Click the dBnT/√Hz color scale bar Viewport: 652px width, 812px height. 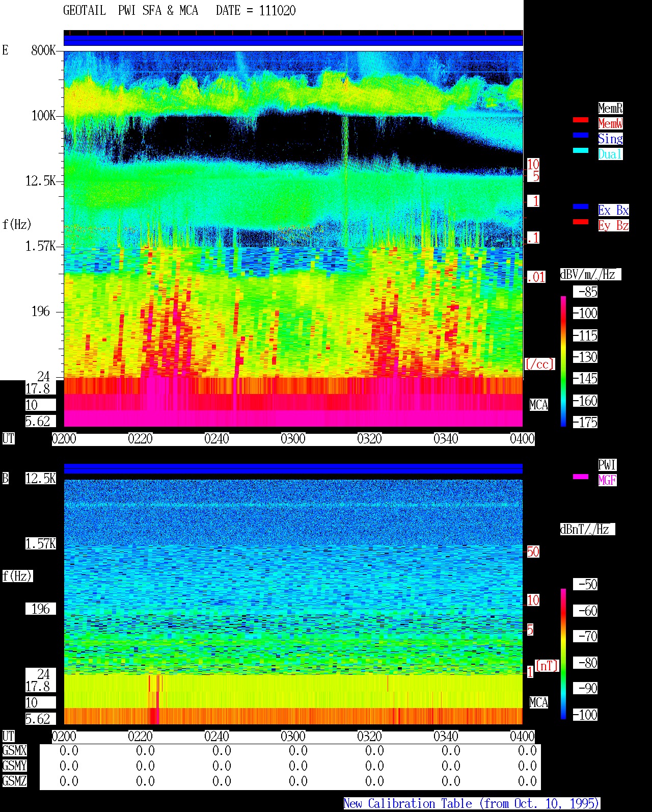[x=563, y=654]
